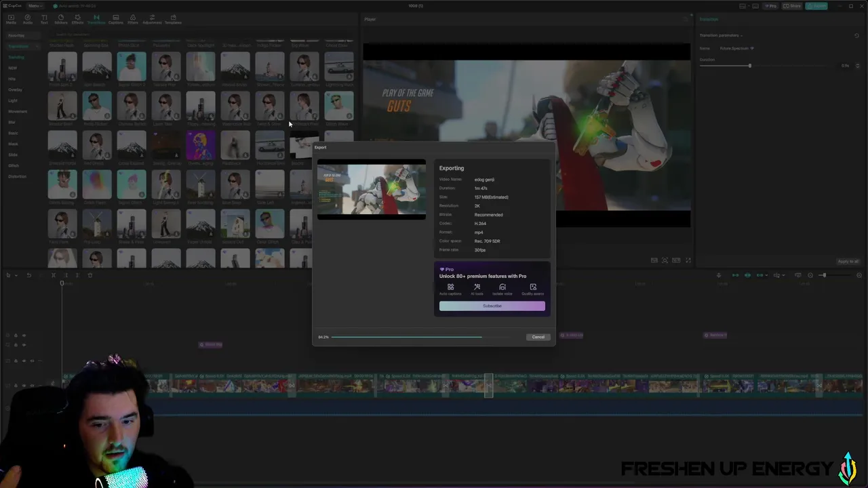Open the Filters tab icon
Image resolution: width=868 pixels, height=488 pixels.
pos(133,19)
